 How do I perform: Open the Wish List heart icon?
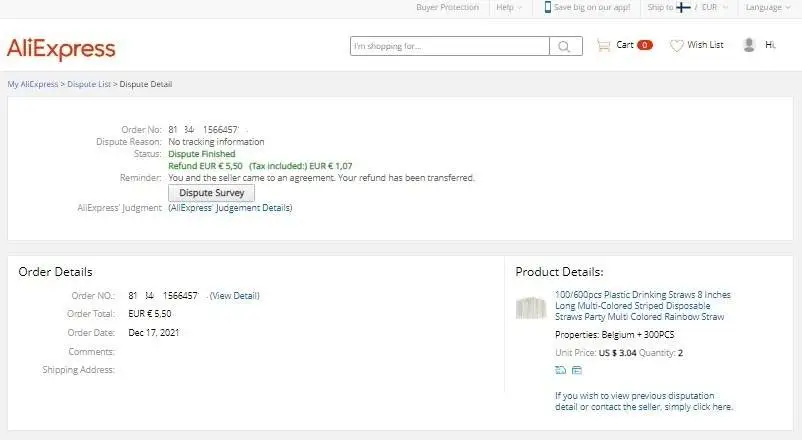676,46
